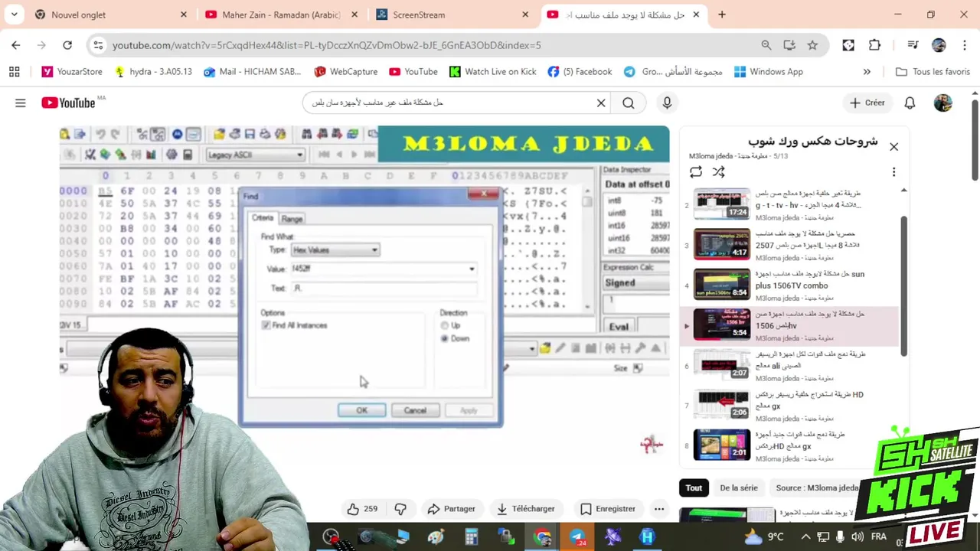Open the Range tab in the Find dialog
Screen dimensions: 980x551
point(292,219)
